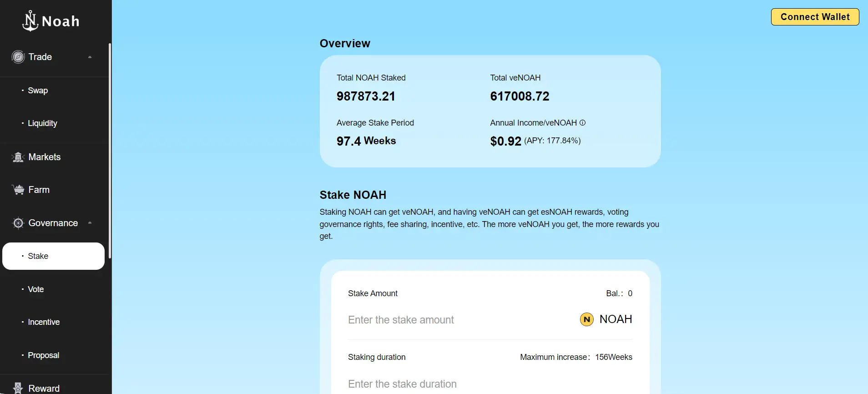Click the Farm basket icon
This screenshot has width=868, height=394.
[x=18, y=190]
